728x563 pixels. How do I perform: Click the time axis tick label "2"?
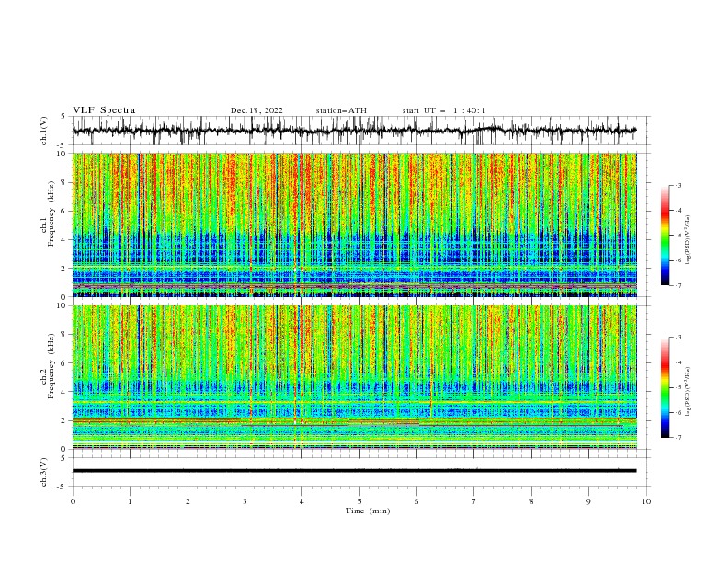pos(188,501)
